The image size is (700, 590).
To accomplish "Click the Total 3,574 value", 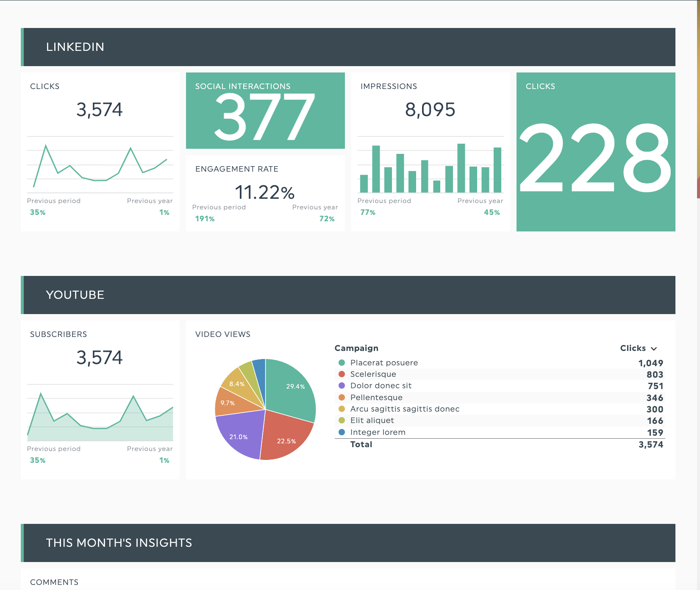I will 651,445.
